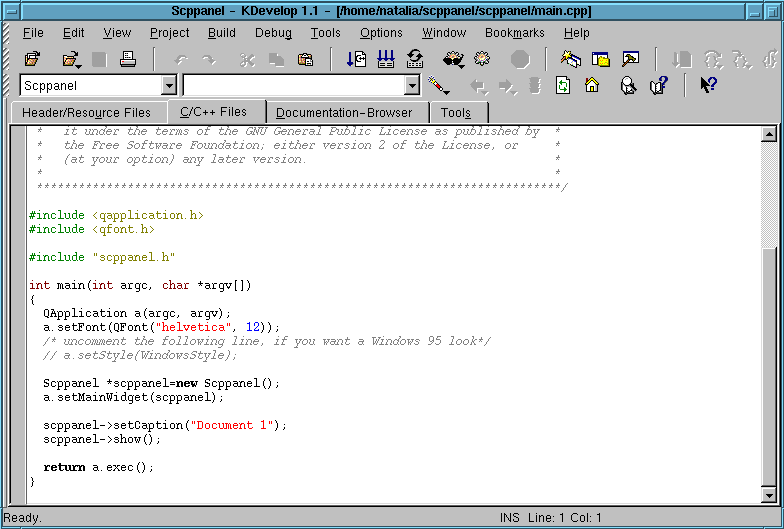
Task: Click the Run flower icon
Action: [x=481, y=60]
